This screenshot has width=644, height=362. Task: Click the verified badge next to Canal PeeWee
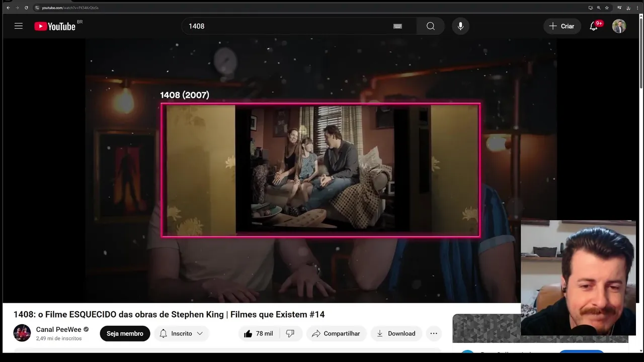[x=86, y=329]
